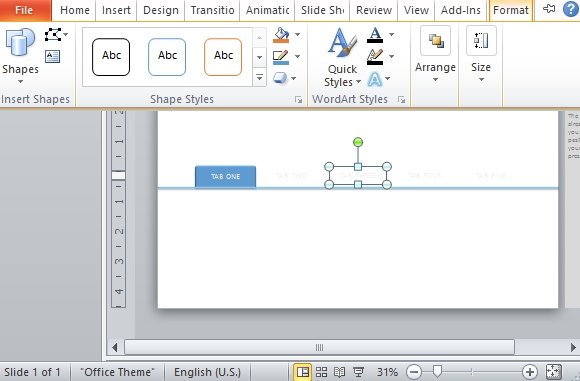Click the Text Fill letter A icon
Viewport: 580px width, 381px height.
[375, 35]
